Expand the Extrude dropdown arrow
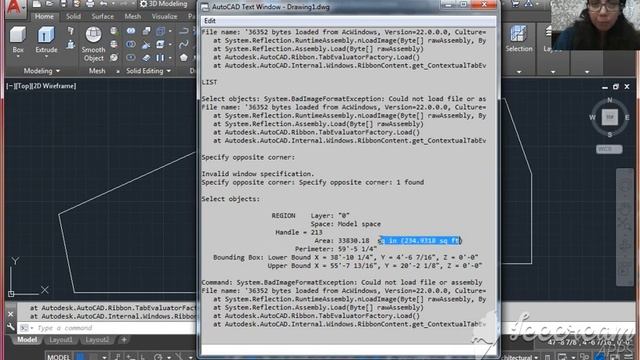This screenshot has height=360, width=640. 46,57
